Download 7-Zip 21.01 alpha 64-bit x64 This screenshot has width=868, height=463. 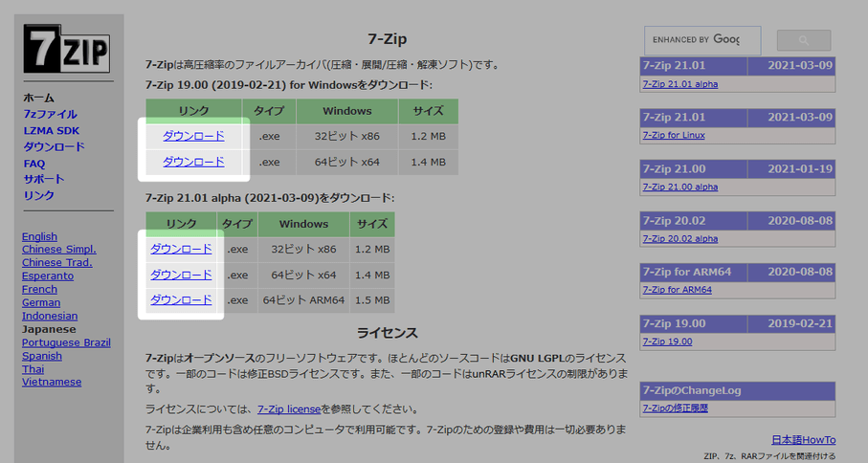(181, 275)
